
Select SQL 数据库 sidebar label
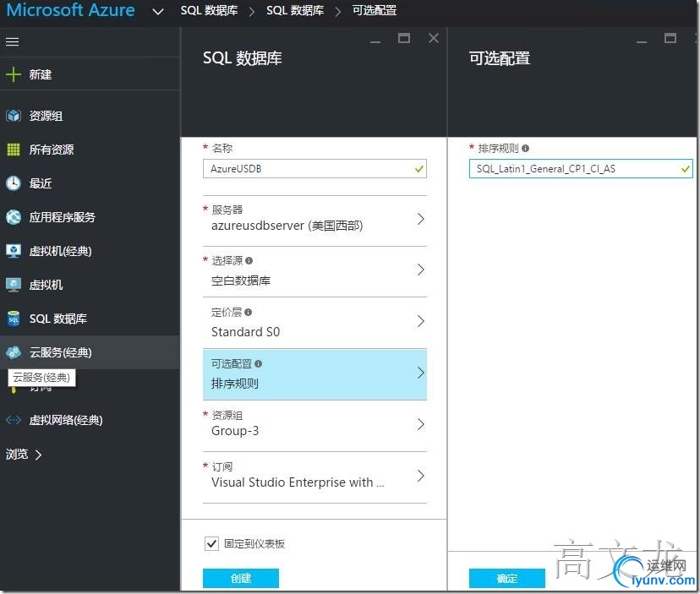[x=58, y=319]
